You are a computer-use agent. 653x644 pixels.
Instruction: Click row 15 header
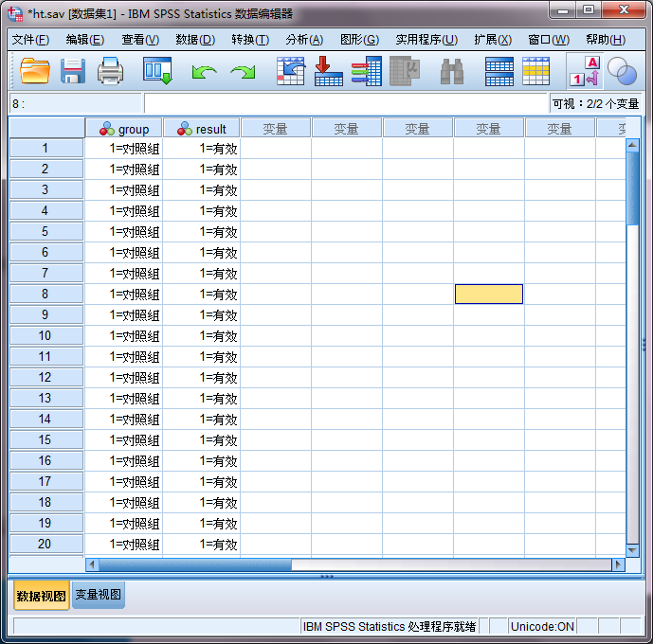coord(46,439)
